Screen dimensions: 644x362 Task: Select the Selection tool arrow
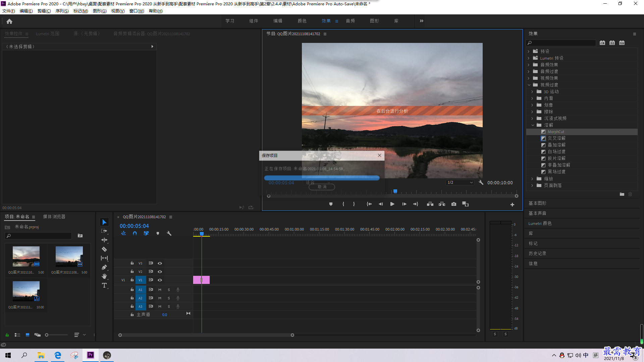104,222
